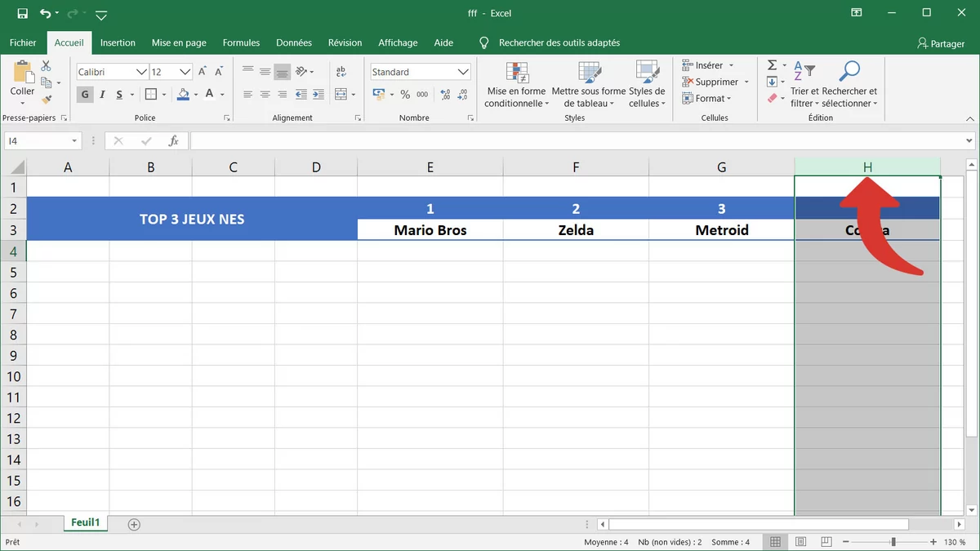Select the Format Painter brush icon
This screenshot has height=551, width=980.
click(47, 99)
